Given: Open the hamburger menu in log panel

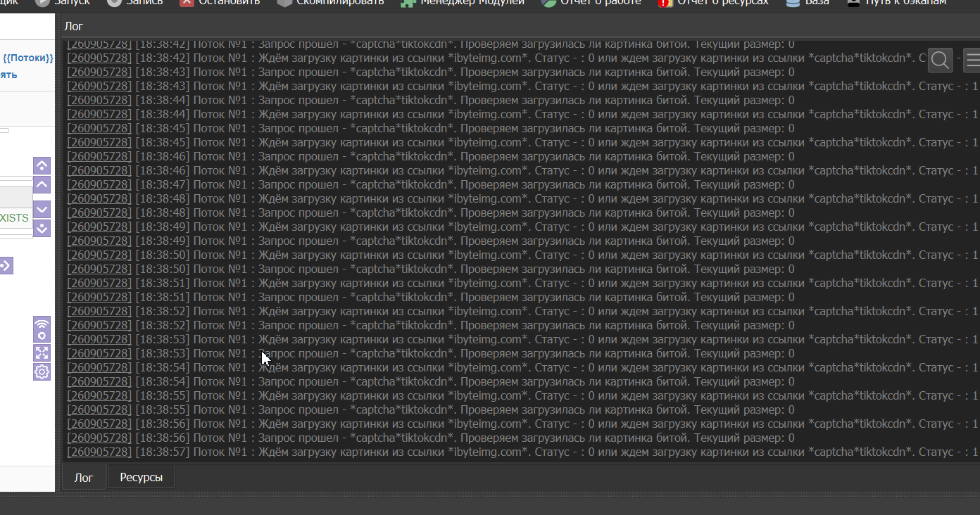Looking at the screenshot, I should click(972, 61).
